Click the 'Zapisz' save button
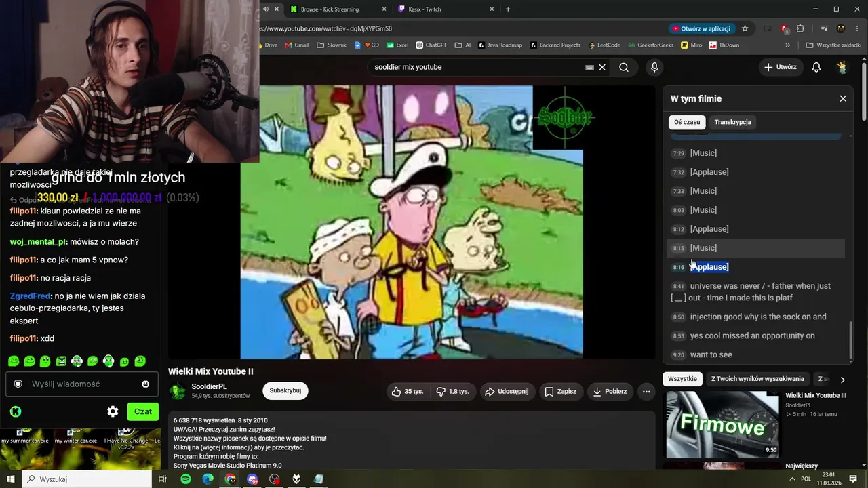Screen dimensions: 868x488 561,391
